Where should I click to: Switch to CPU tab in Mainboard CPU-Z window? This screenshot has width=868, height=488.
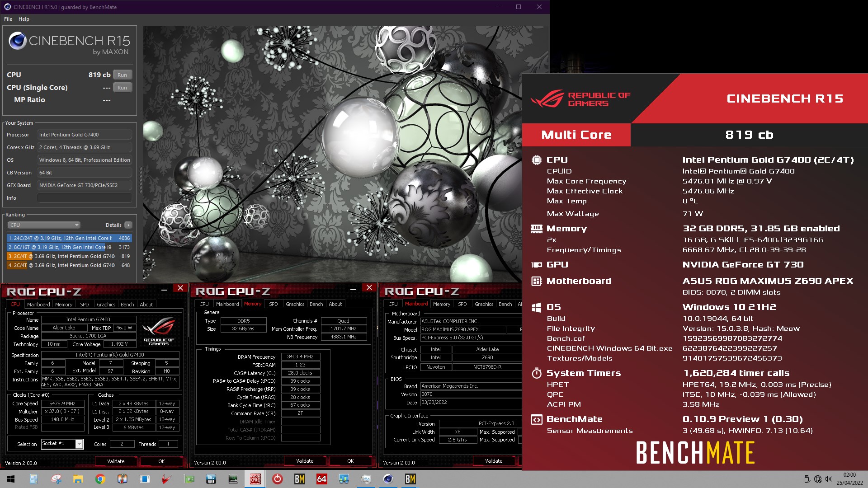click(x=393, y=304)
